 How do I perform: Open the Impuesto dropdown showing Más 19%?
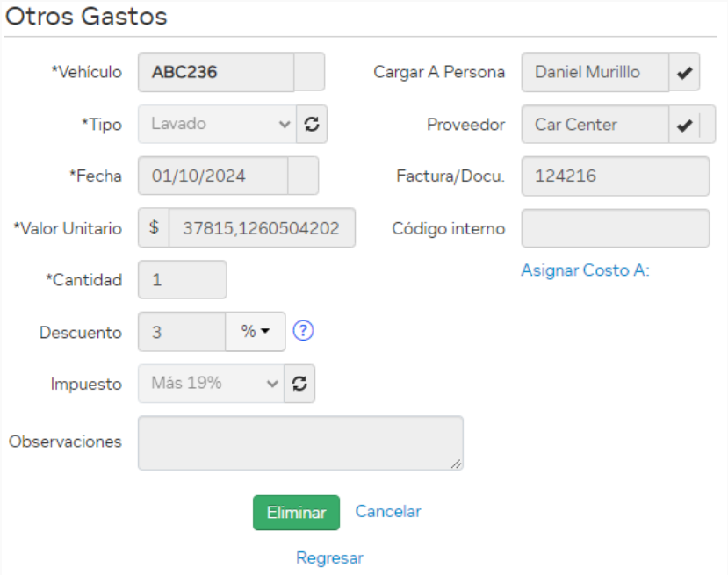tap(211, 384)
